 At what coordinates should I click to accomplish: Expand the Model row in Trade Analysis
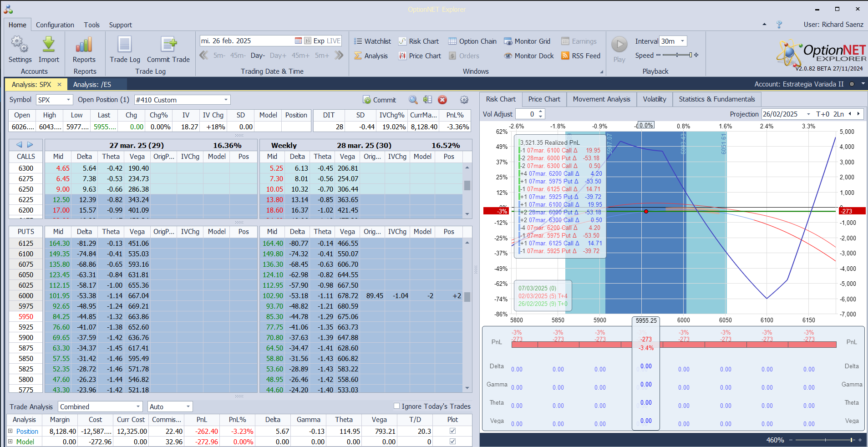click(x=10, y=441)
